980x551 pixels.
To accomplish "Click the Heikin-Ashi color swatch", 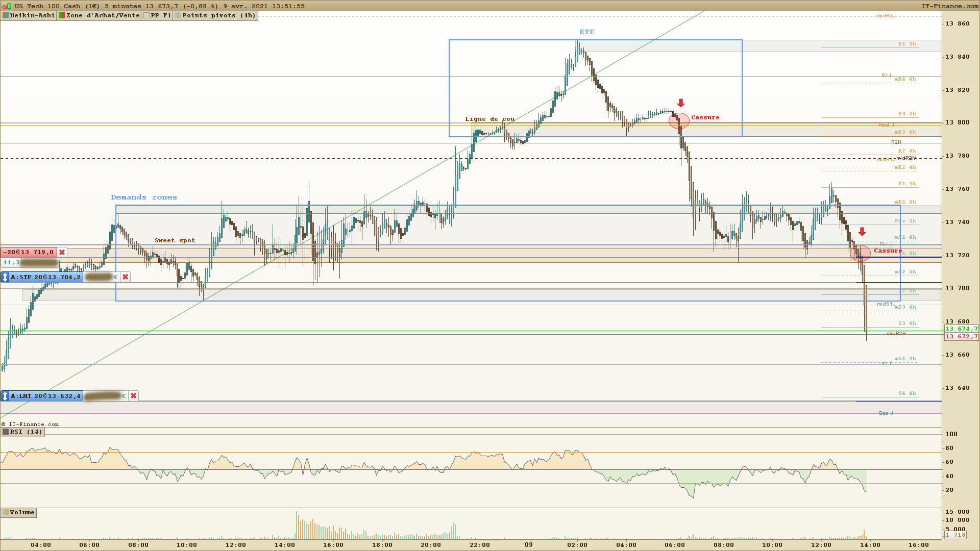I will [x=6, y=15].
